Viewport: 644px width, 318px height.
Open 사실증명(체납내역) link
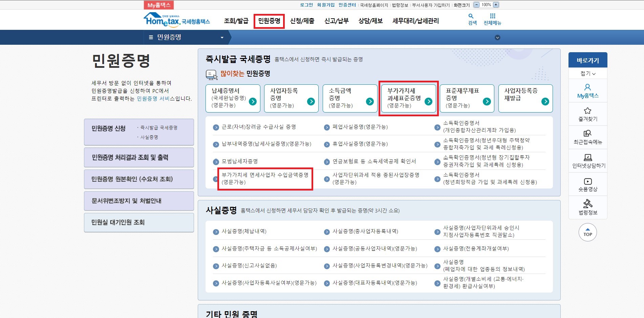pyautogui.click(x=244, y=232)
